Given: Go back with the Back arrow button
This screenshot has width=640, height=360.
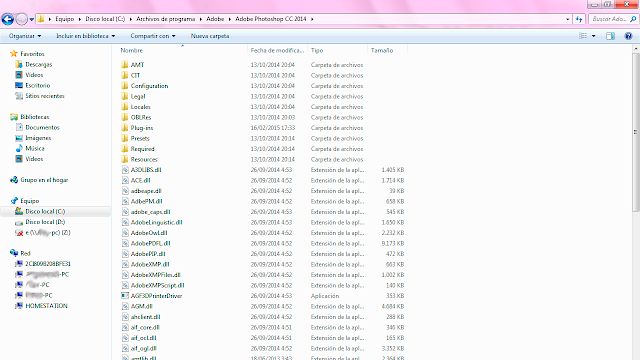Looking at the screenshot, I should pos(8,19).
